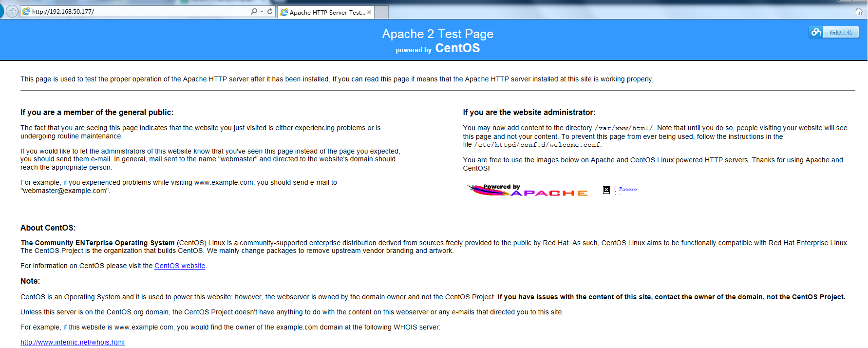Click the Powered by Apache logo image

click(x=528, y=190)
